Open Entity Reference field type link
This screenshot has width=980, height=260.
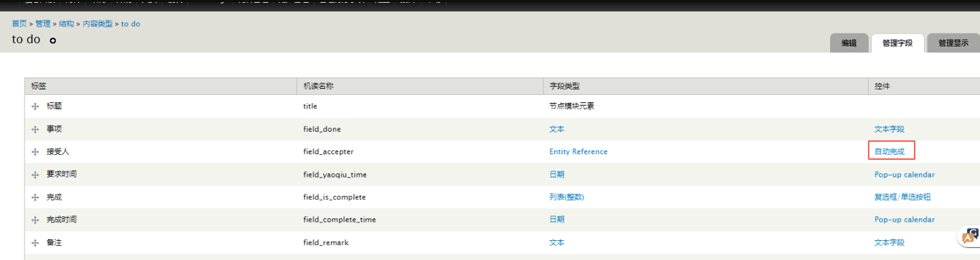[579, 151]
